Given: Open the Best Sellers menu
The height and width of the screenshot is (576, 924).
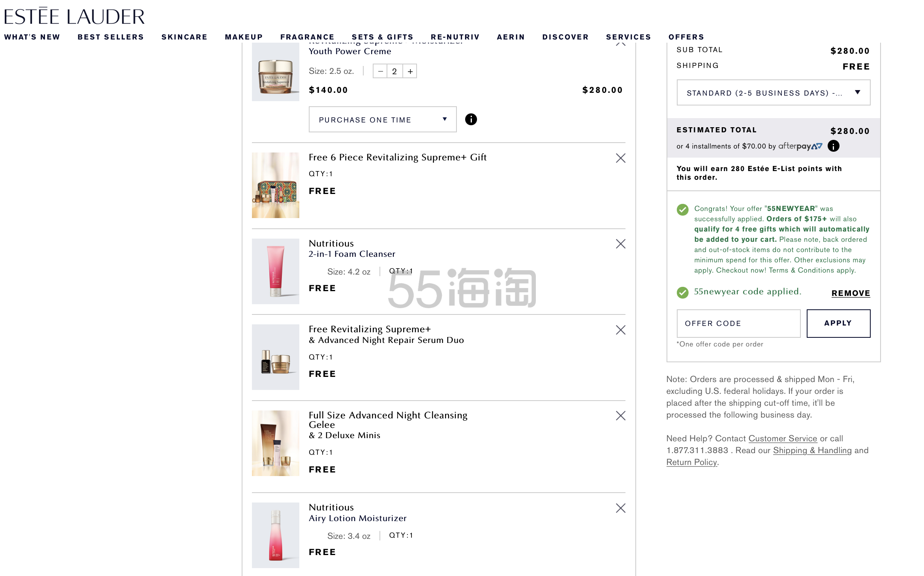Looking at the screenshot, I should [111, 37].
